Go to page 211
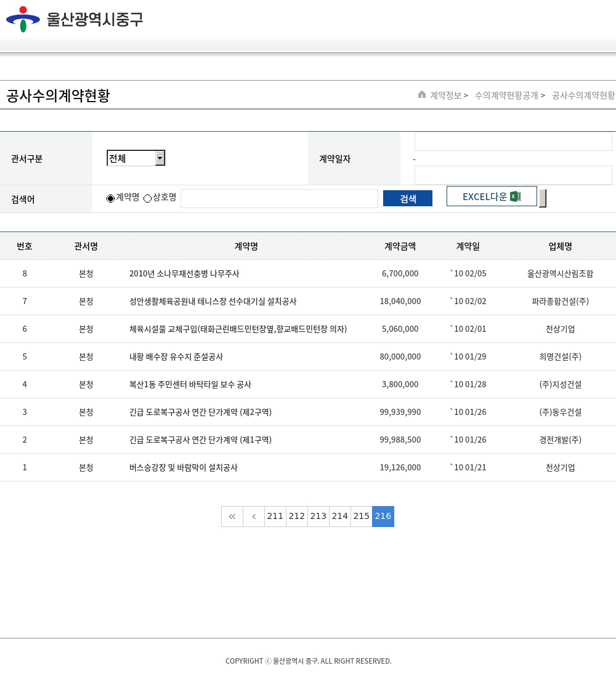 click(x=275, y=517)
